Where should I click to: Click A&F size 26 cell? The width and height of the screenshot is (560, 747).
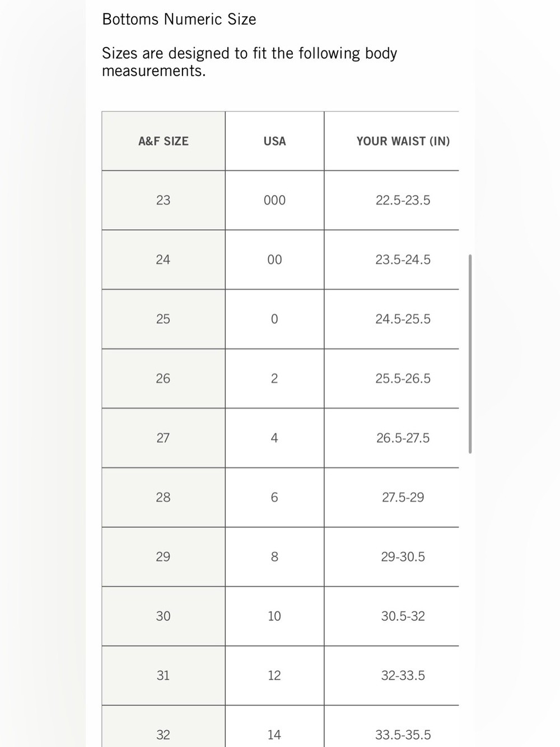[164, 378]
